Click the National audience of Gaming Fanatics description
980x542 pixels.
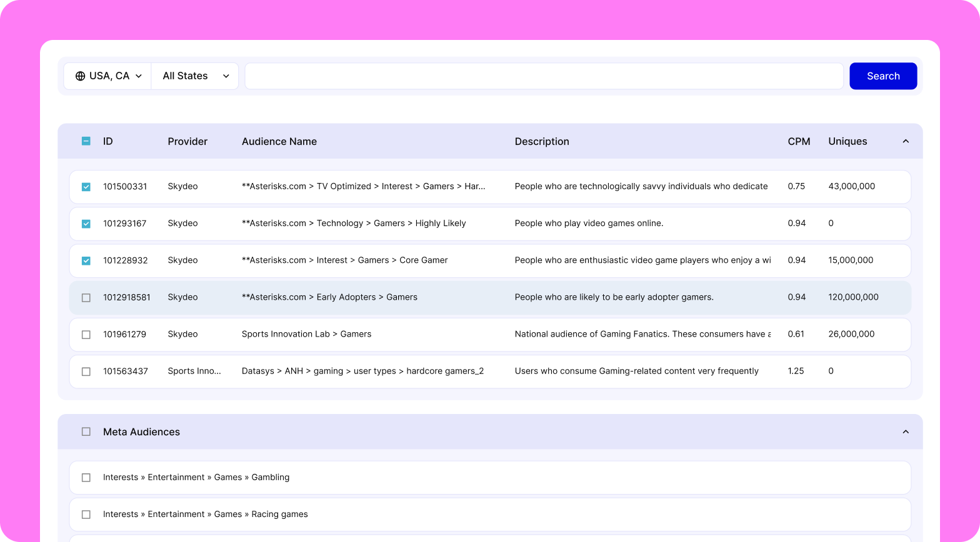coord(642,333)
